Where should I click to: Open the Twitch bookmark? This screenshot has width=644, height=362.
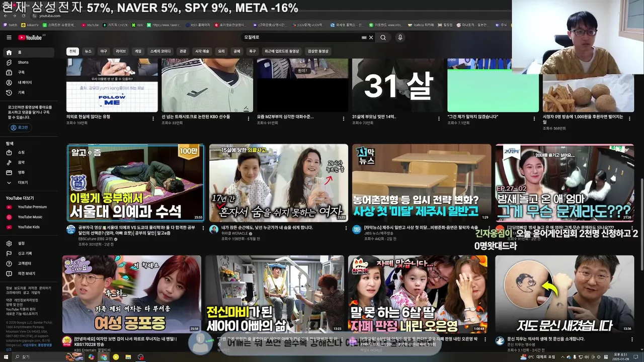click(x=11, y=25)
